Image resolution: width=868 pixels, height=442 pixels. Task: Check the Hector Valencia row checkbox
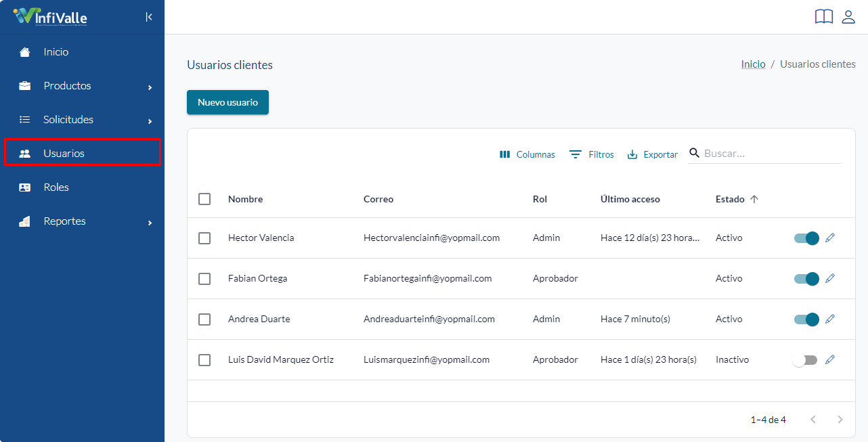click(204, 238)
